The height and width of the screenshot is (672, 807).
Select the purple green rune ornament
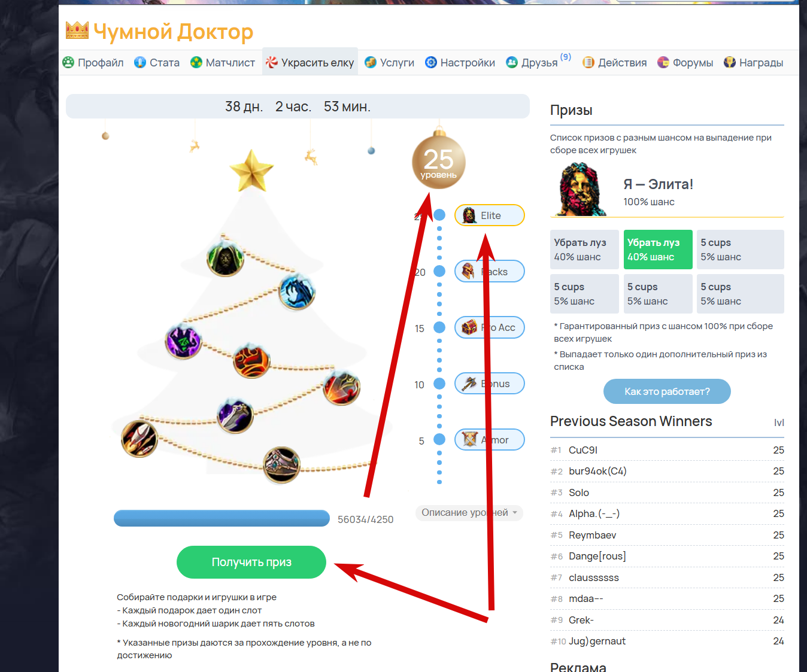183,341
